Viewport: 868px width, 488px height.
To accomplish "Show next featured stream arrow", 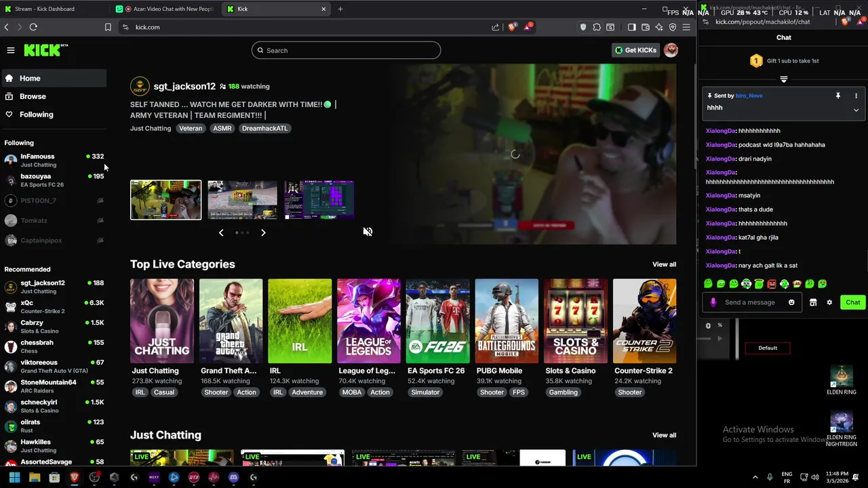I will point(263,232).
